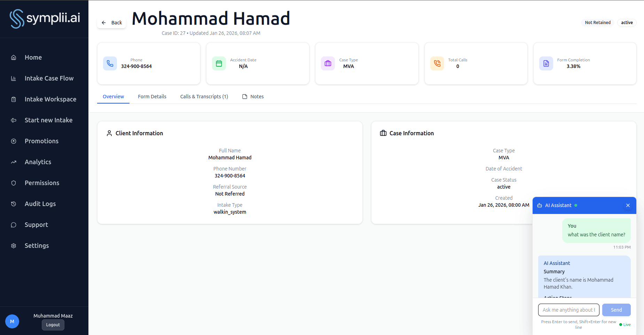Open the Permissions page

point(42,183)
